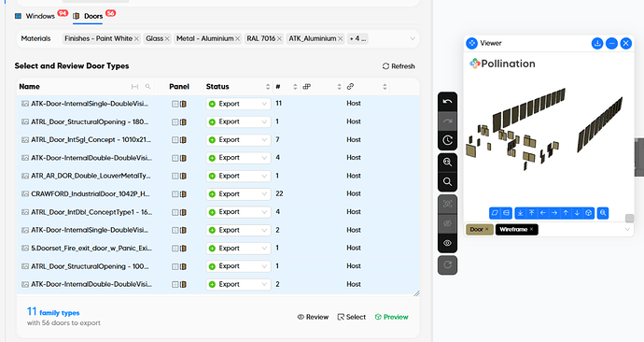Screen dimensions: 644x342
Task: Click the green Preview button
Action: (391, 317)
